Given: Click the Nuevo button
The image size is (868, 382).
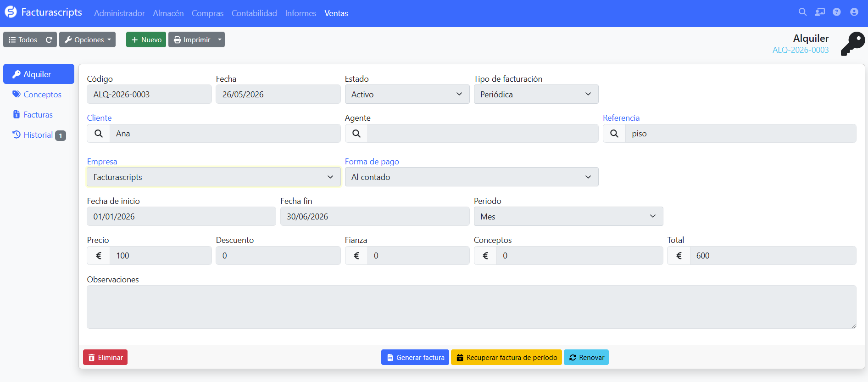Looking at the screenshot, I should tap(146, 39).
